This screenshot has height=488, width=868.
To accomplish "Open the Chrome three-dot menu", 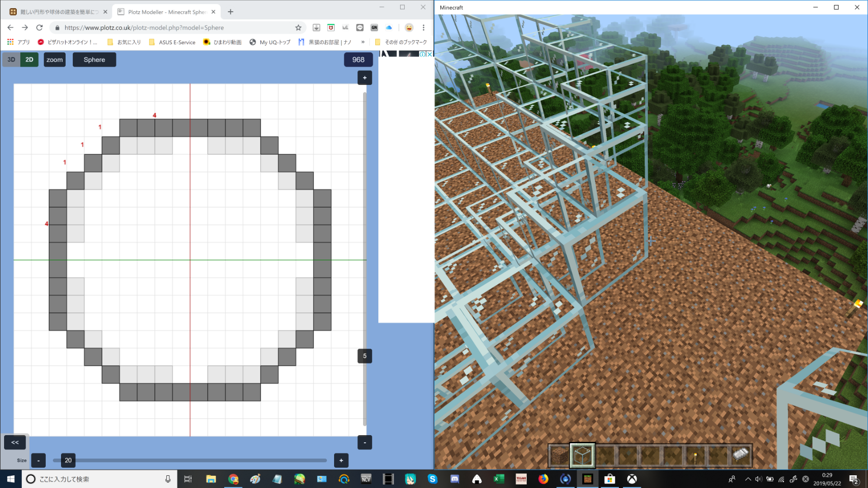I will pyautogui.click(x=423, y=27).
